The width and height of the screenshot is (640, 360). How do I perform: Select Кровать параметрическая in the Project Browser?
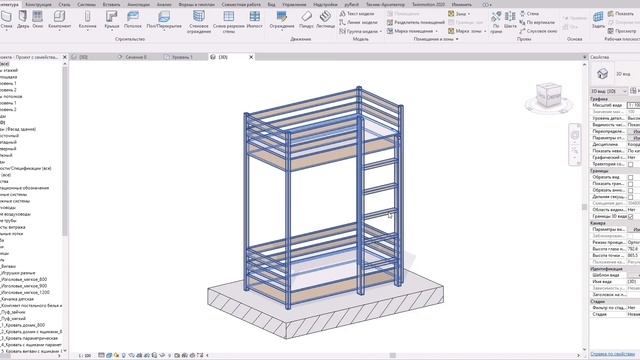point(29,338)
